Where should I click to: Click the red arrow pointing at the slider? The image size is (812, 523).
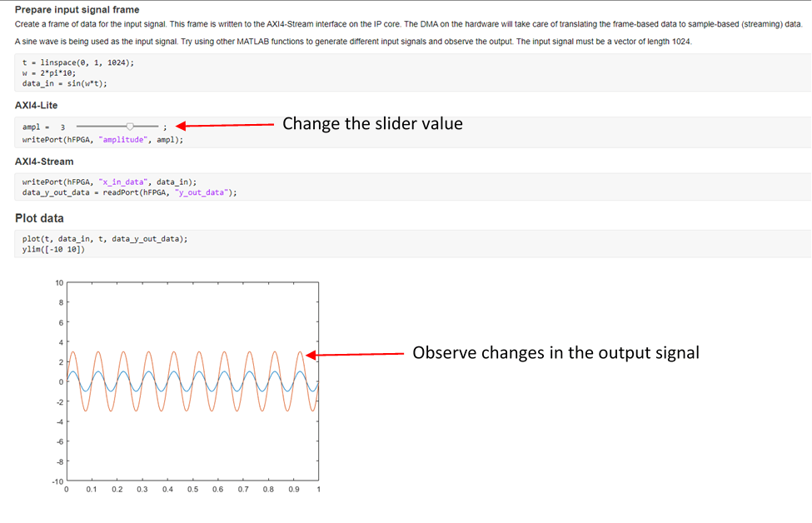tap(223, 126)
